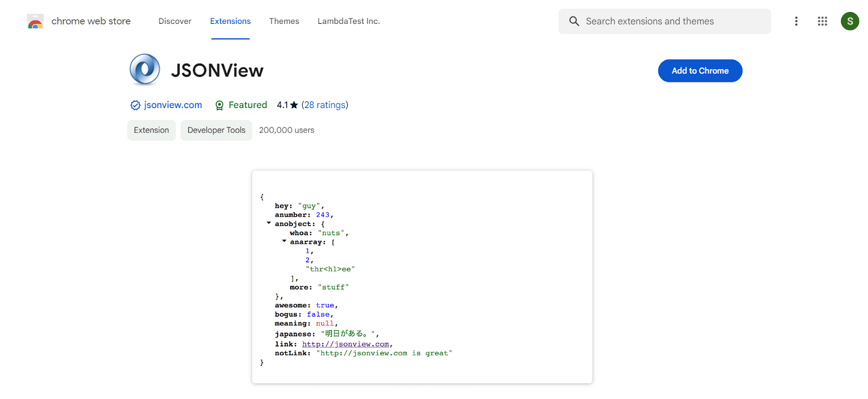Select the Extensions tab
Viewport: 868px width, 399px height.
click(x=231, y=21)
